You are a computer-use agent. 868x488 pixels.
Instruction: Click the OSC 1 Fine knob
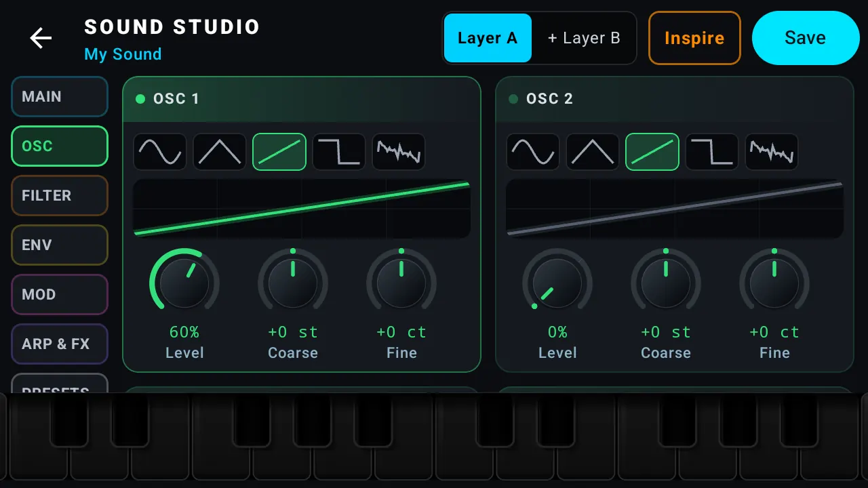click(401, 283)
